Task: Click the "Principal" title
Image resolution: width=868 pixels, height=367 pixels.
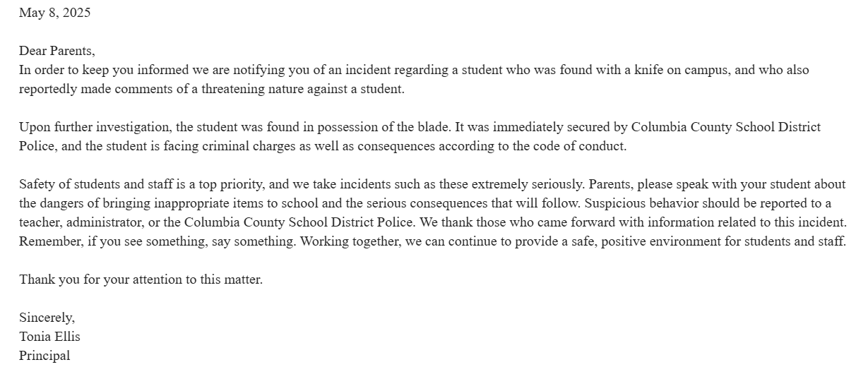Action: (44, 356)
